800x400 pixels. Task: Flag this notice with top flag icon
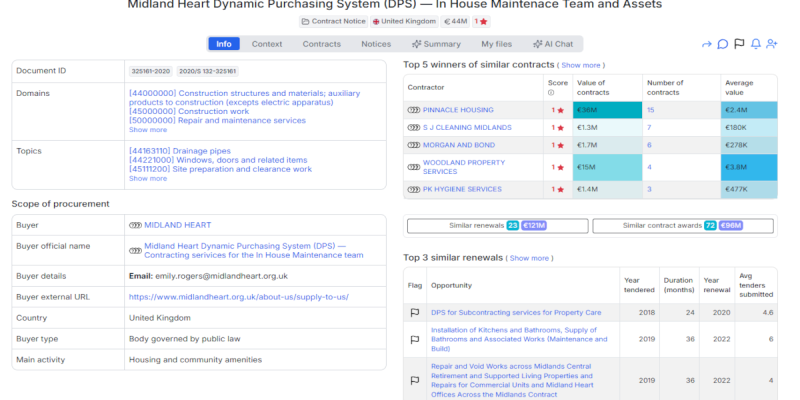[x=739, y=44]
